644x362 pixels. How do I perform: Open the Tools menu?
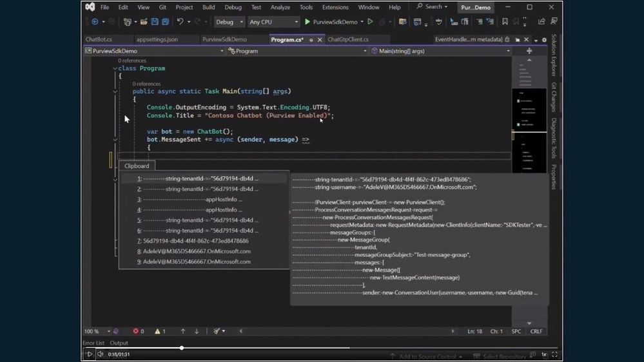pyautogui.click(x=306, y=7)
